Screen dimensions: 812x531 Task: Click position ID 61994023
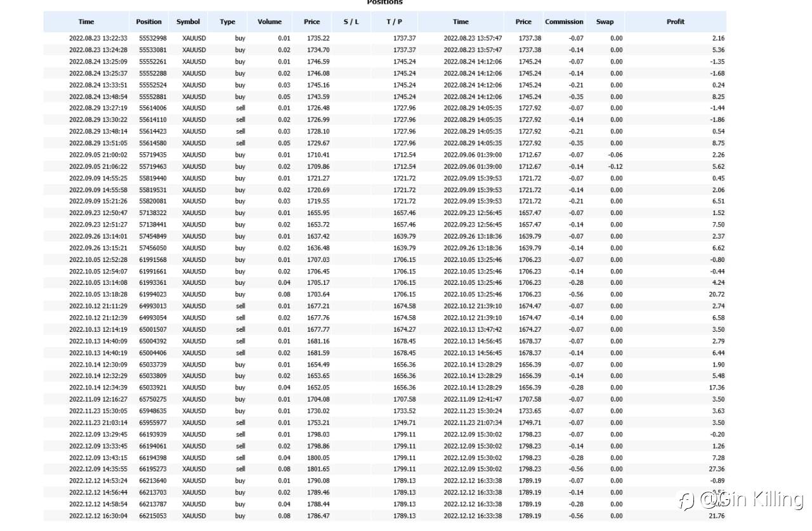click(153, 294)
